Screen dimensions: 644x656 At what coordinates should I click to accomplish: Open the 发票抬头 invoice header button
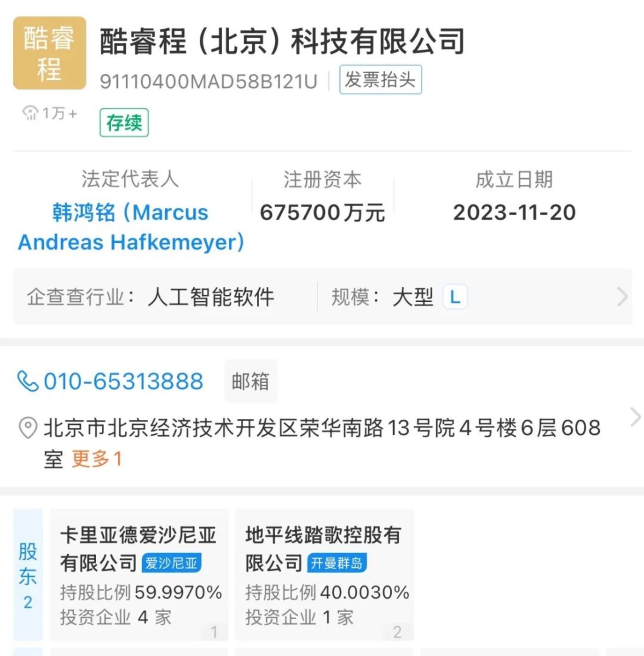(x=380, y=80)
